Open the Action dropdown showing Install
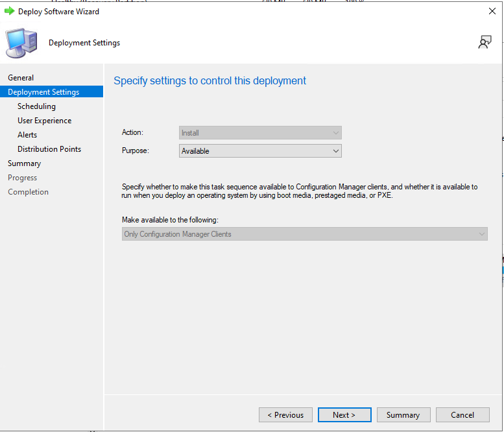 pos(260,133)
